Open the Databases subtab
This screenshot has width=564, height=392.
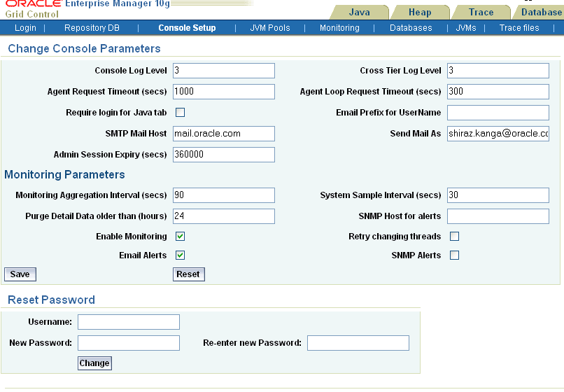[x=411, y=28]
